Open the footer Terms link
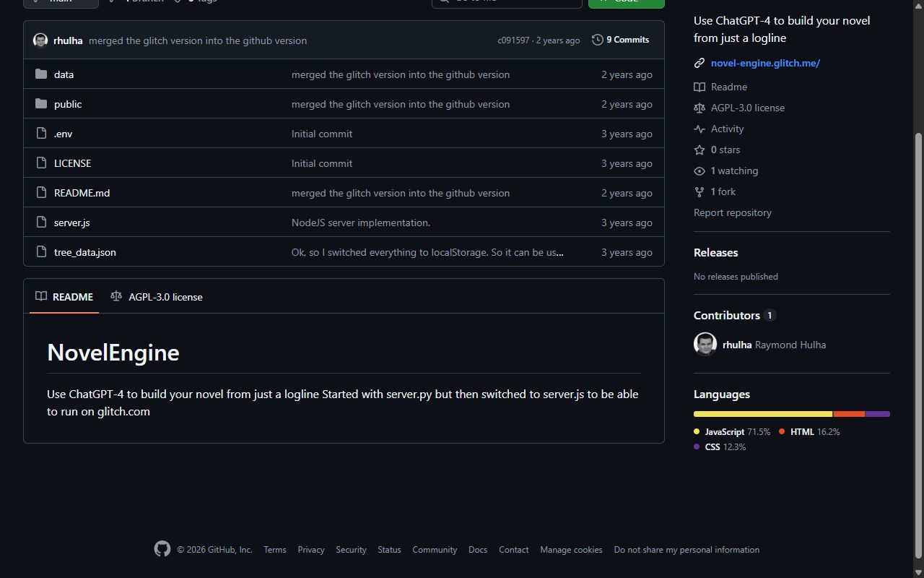The width and height of the screenshot is (924, 578). 275,550
